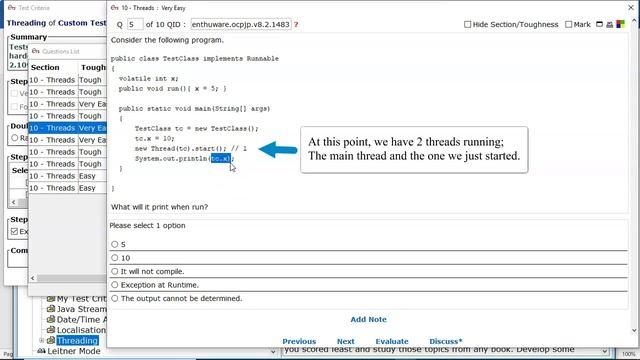Click left scroll arrow in Test Criteria Select box
Image resolution: width=640 pixels, height=360 pixels.
click(x=13, y=202)
